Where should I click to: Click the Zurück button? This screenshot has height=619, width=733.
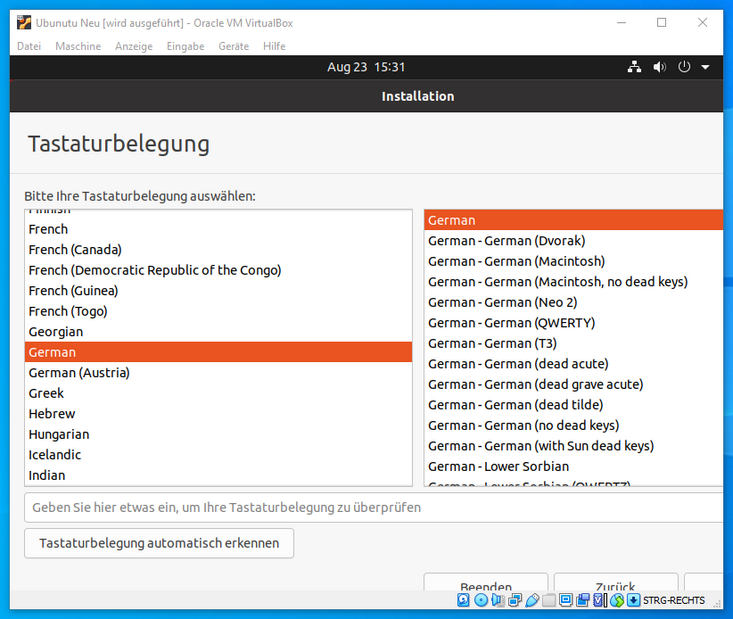pyautogui.click(x=616, y=587)
